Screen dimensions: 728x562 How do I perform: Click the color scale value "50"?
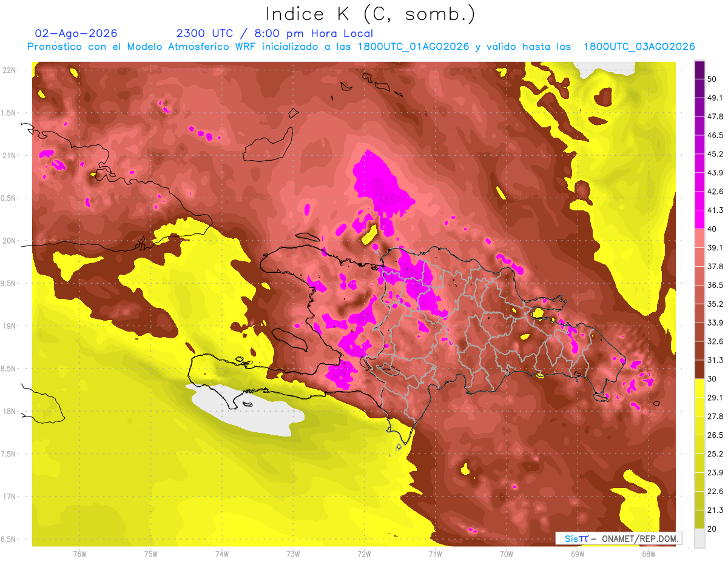[x=712, y=79]
